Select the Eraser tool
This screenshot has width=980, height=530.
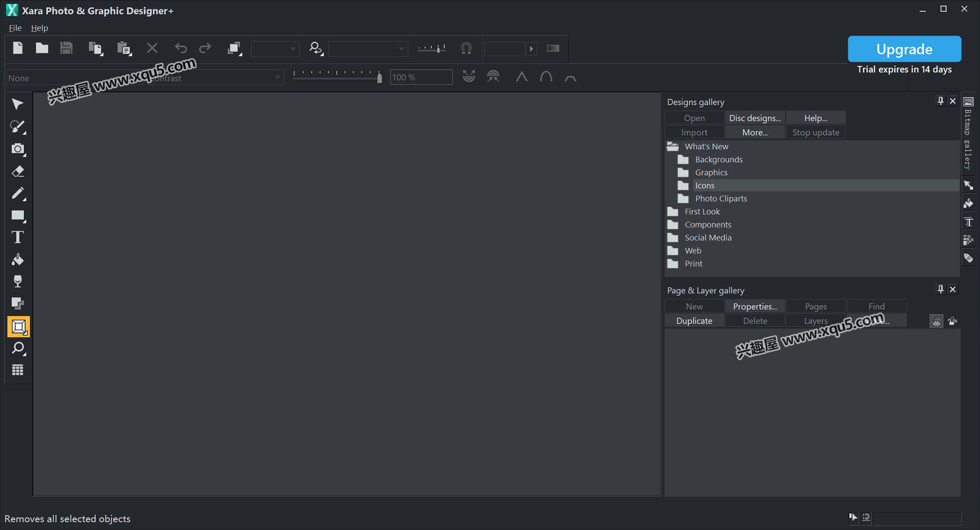click(18, 171)
